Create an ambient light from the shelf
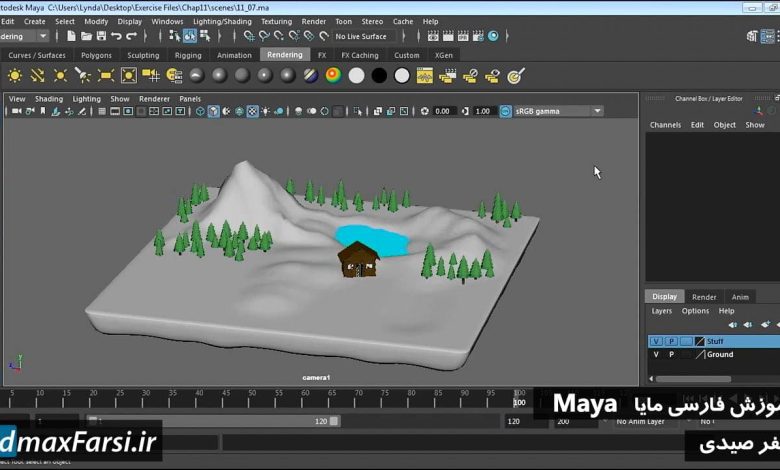Screen dimensions: 780x470 point(15,75)
